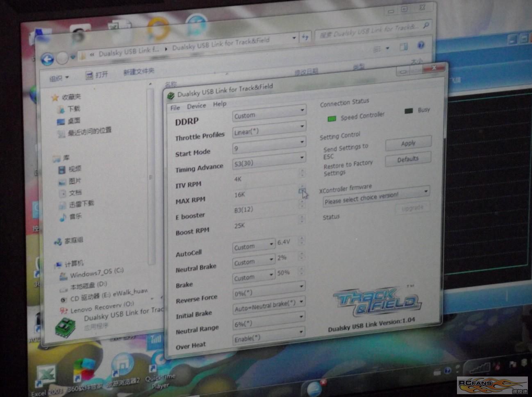Click the Explorer help question mark icon
Screen dimensions: 532x397
point(421,45)
